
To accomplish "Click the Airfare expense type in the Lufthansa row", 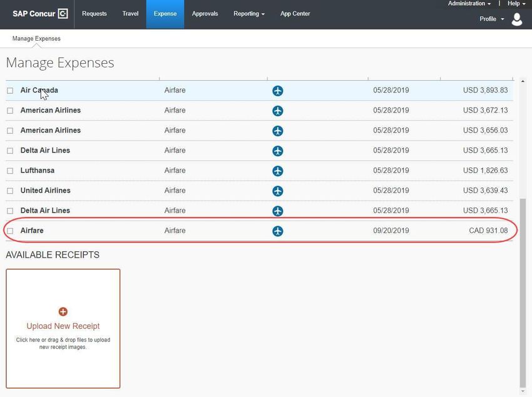I will tap(175, 170).
